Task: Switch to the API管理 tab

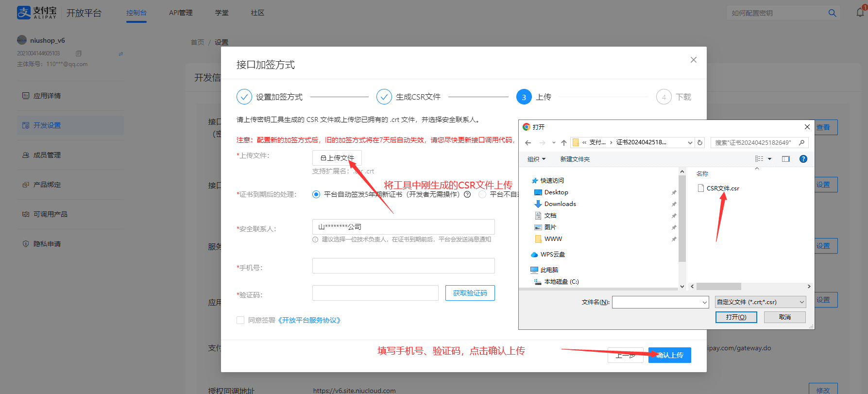Action: click(181, 13)
